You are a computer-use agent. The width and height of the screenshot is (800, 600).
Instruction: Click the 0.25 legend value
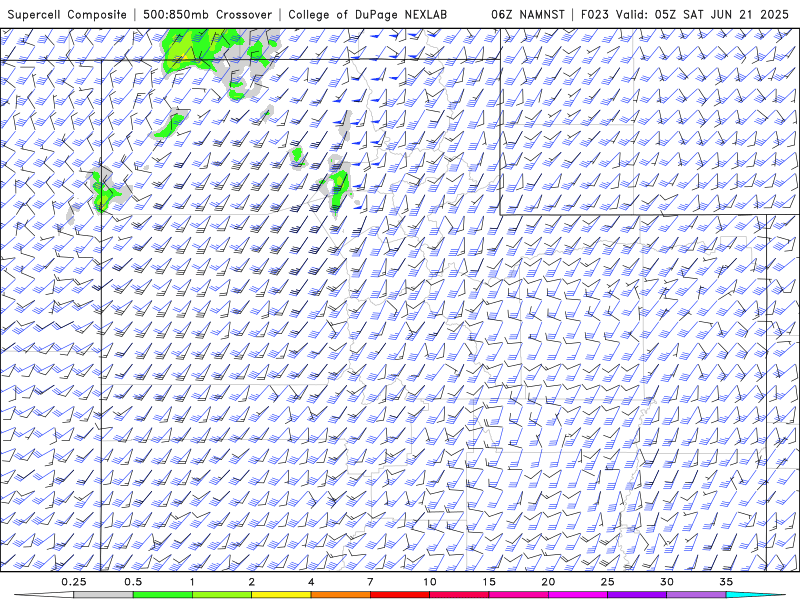pyautogui.click(x=74, y=582)
